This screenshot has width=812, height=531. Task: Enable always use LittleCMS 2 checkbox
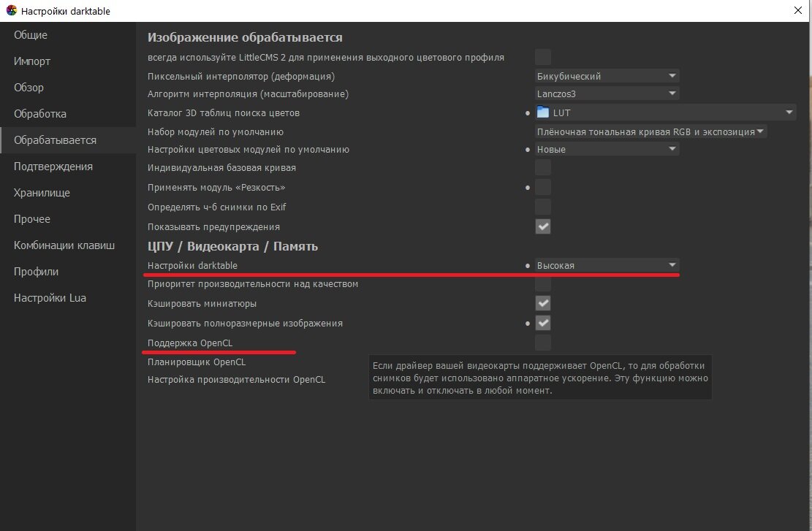543,57
